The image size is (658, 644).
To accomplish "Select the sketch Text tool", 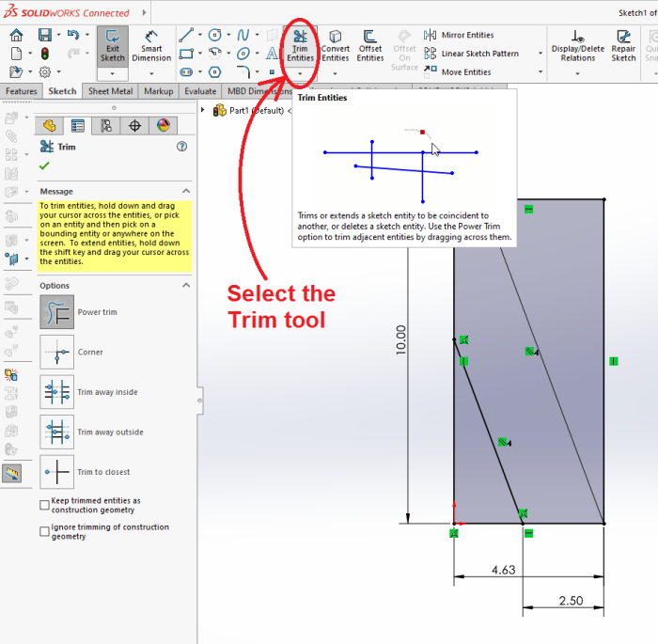I will coord(272,54).
